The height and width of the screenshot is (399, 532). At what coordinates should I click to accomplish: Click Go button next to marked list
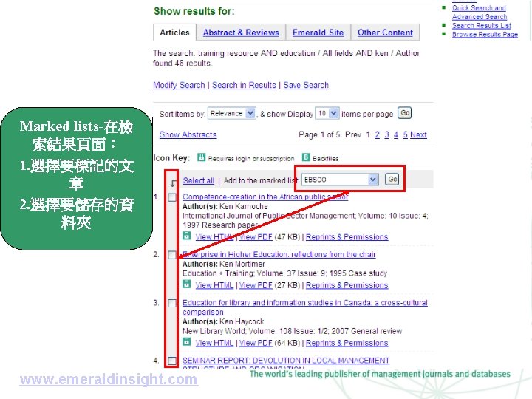[x=392, y=179]
